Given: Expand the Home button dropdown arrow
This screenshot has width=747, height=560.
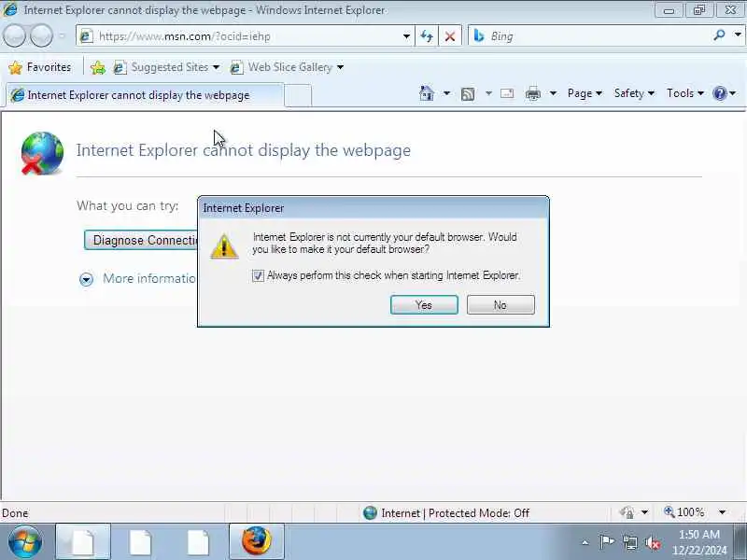Looking at the screenshot, I should click(446, 93).
